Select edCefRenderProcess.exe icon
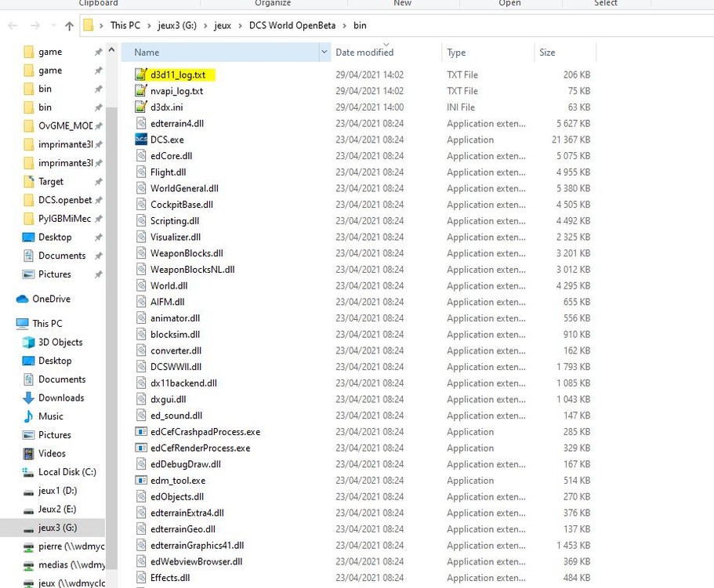714x588 pixels. pyautogui.click(x=141, y=448)
